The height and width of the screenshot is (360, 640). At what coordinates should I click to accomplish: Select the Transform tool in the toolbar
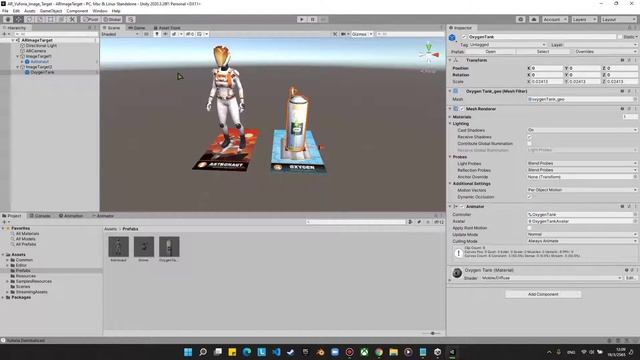[x=61, y=19]
